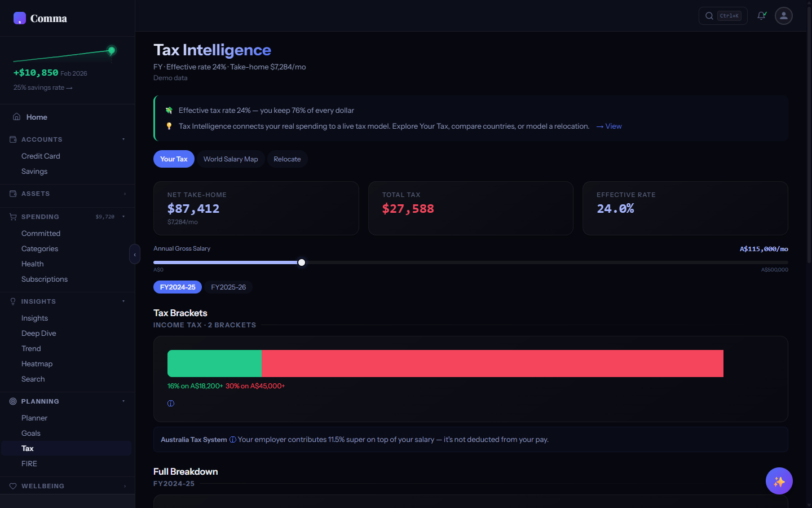Switch to the World Salary Map tab

[x=231, y=159]
